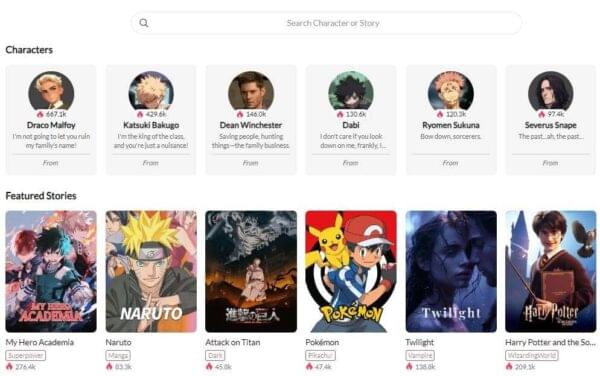Open Draco Malfoy's avatar
The image size is (600, 376).
tap(51, 93)
